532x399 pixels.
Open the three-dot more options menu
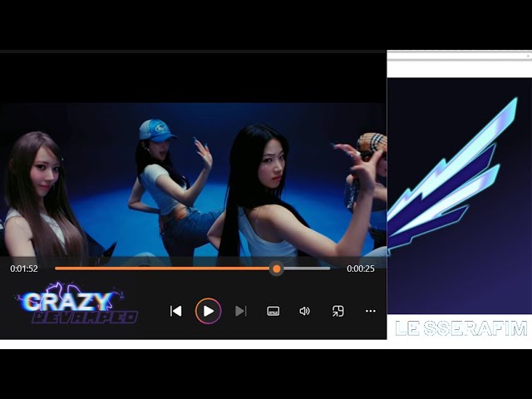371,311
